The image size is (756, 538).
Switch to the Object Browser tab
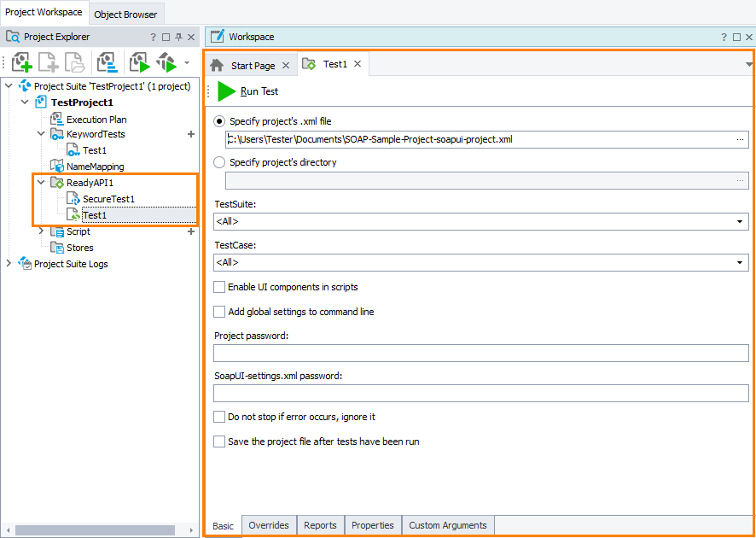click(x=125, y=15)
